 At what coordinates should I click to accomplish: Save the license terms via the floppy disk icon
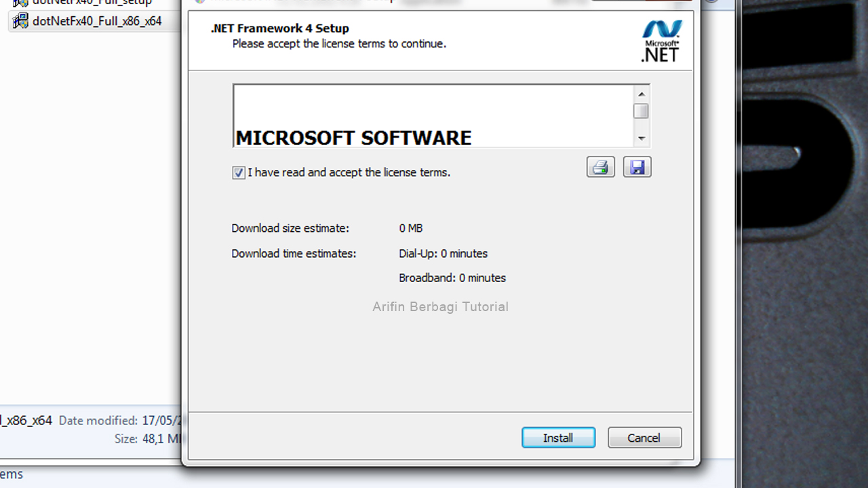[x=637, y=167]
